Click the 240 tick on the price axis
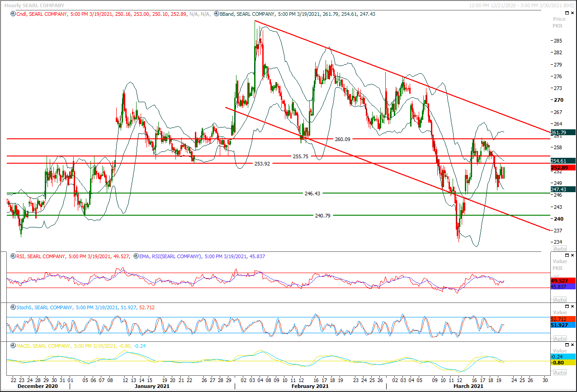 pyautogui.click(x=558, y=219)
